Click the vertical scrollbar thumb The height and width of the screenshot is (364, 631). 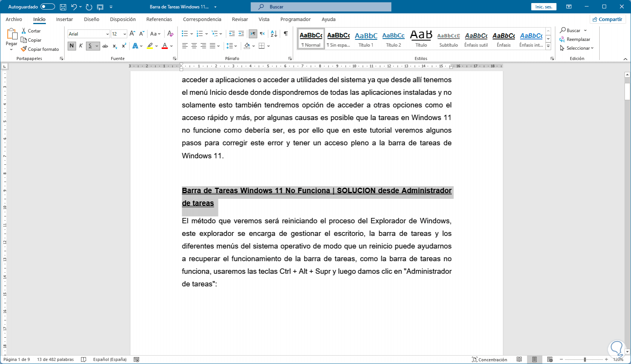[627, 91]
